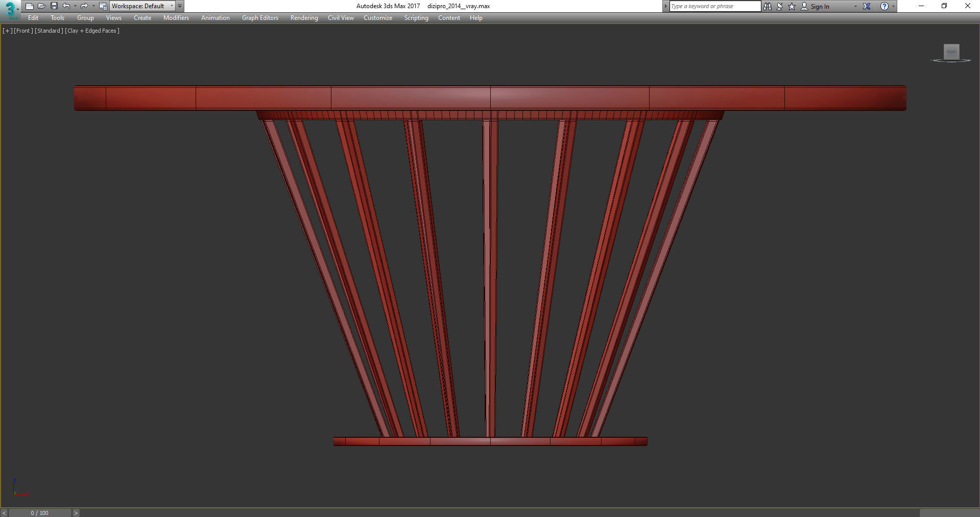The height and width of the screenshot is (517, 980).
Task: Click the Sign In text link
Action: point(820,7)
